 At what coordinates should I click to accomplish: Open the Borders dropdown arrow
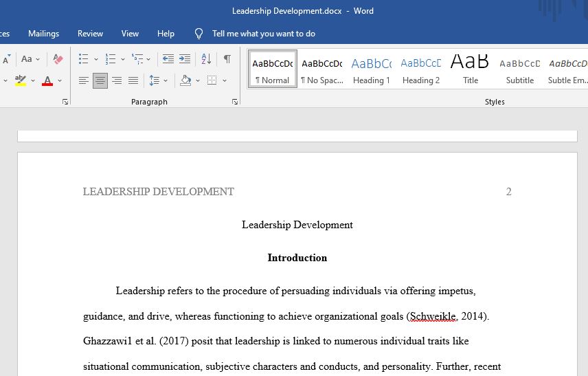pyautogui.click(x=225, y=80)
